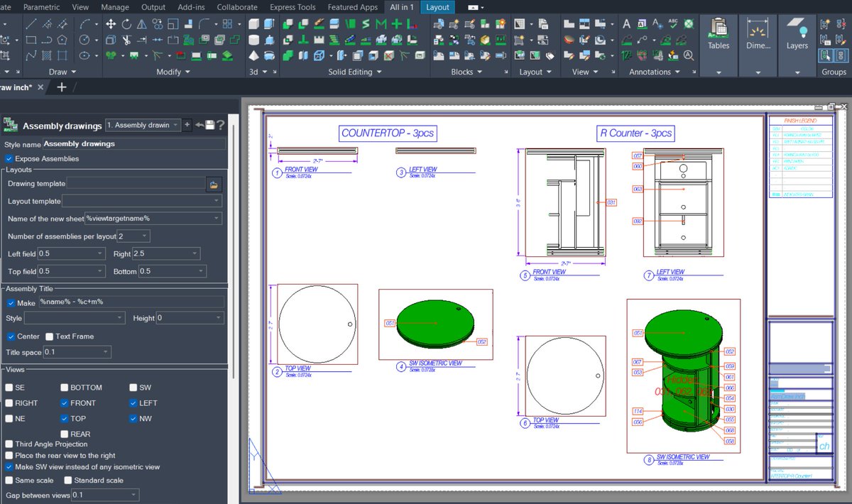Open the Layout template dropdown
The height and width of the screenshot is (504, 852).
142,202
